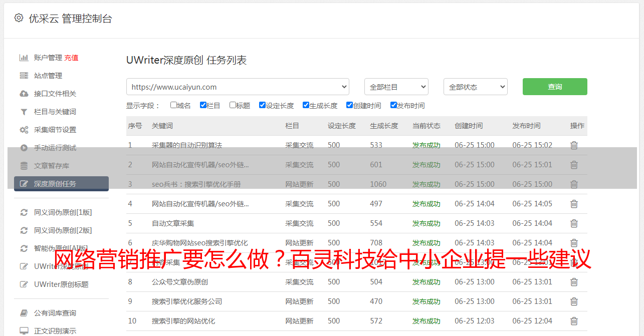Click the 关键词 column header
This screenshot has height=336, width=644.
(162, 126)
